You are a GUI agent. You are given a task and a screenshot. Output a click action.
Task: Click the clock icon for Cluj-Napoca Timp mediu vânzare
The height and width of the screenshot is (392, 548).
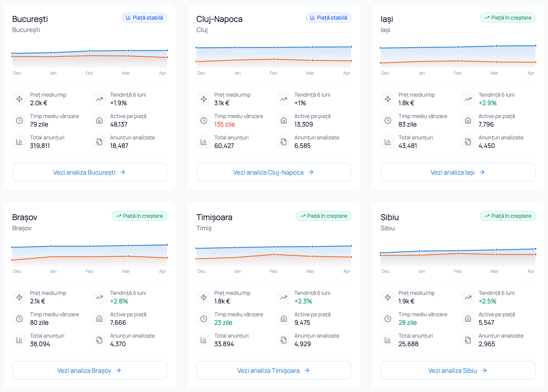tap(204, 120)
